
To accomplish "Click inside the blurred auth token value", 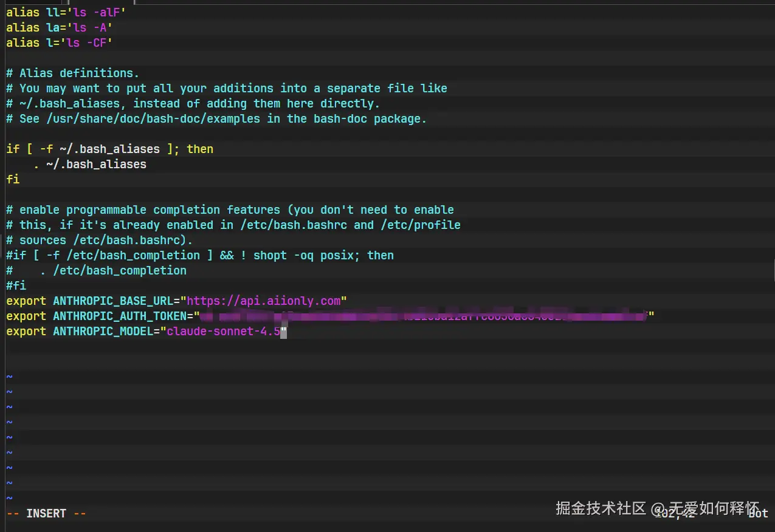I will click(424, 316).
